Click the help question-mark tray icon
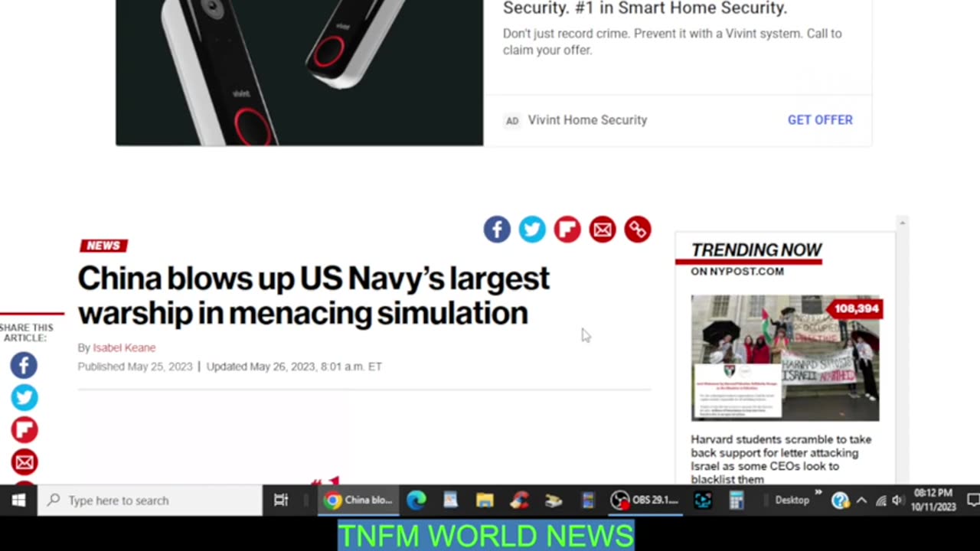Image resolution: width=980 pixels, height=551 pixels. tap(840, 500)
